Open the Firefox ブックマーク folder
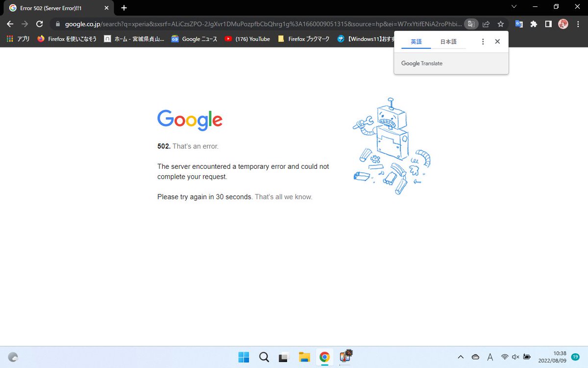 303,39
